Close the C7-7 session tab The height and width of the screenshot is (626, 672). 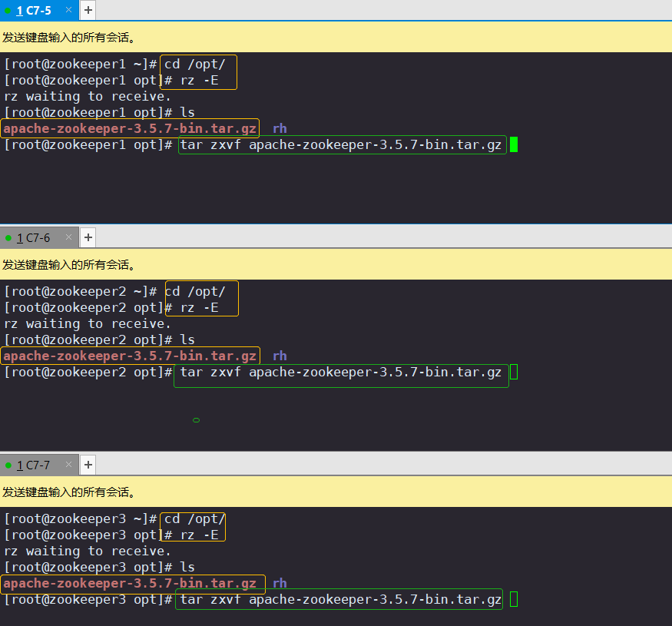point(68,465)
